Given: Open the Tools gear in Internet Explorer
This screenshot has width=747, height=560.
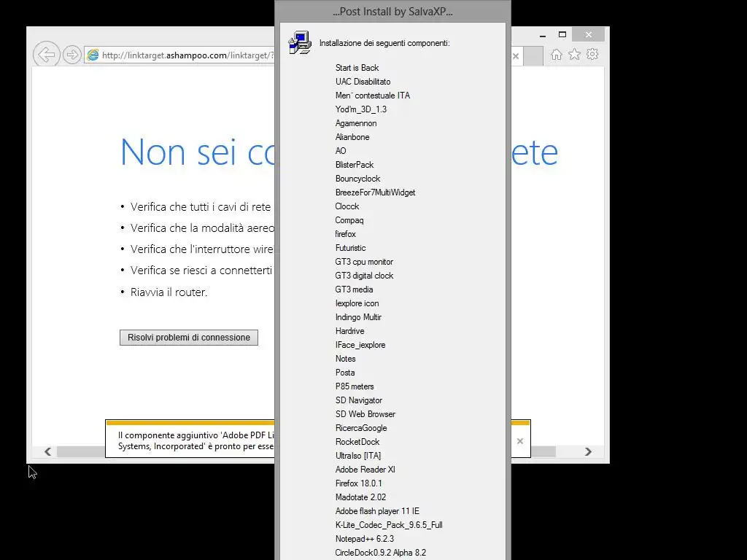Looking at the screenshot, I should point(592,54).
